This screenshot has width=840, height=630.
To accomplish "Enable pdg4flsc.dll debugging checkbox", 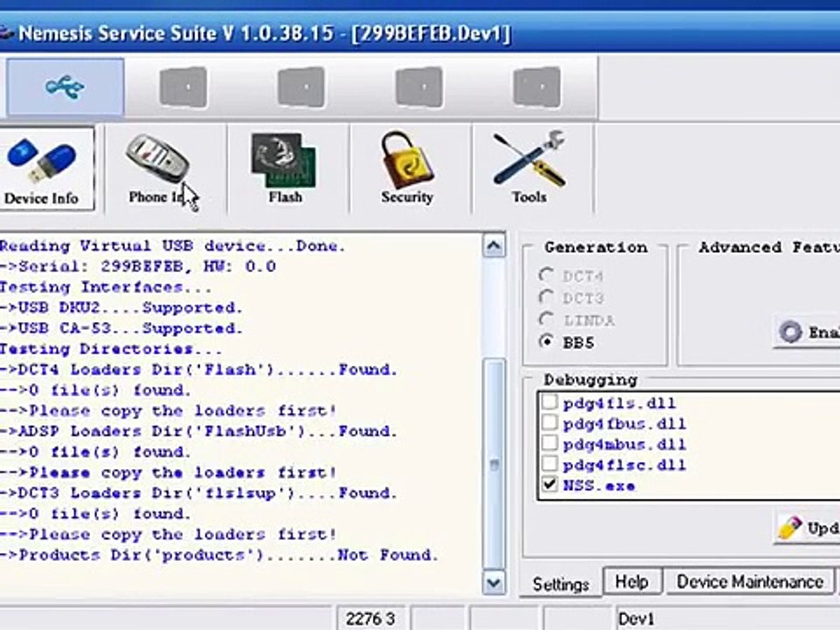I will pos(549,464).
